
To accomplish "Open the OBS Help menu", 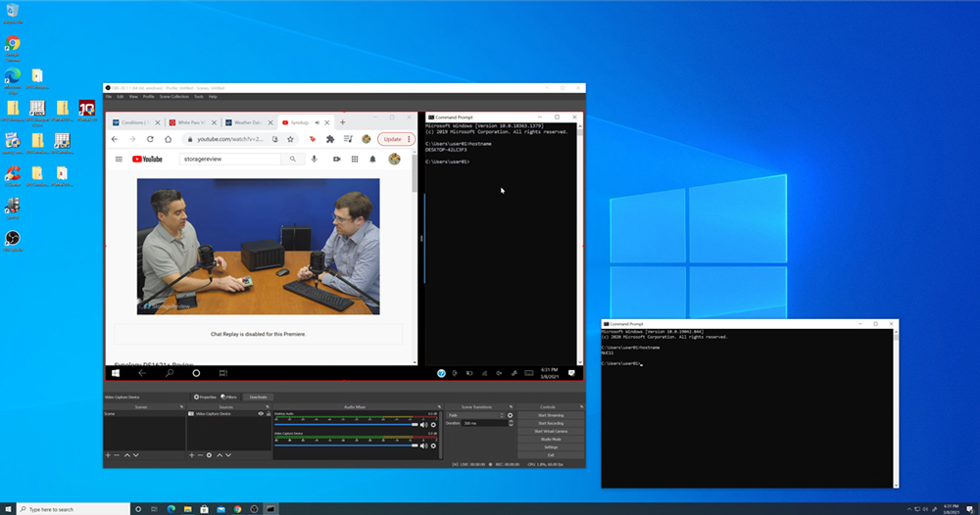I will coord(213,97).
